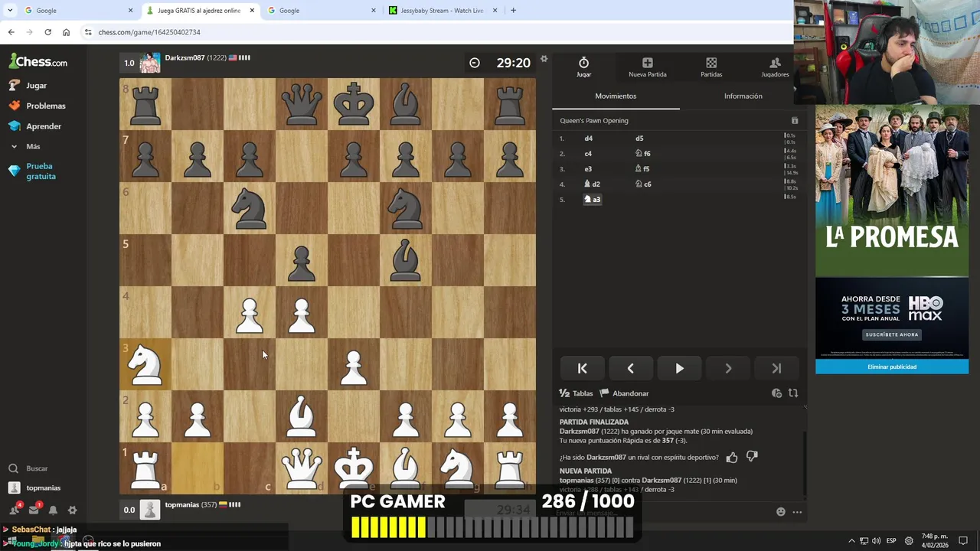Select move e3 in move list

point(588,169)
